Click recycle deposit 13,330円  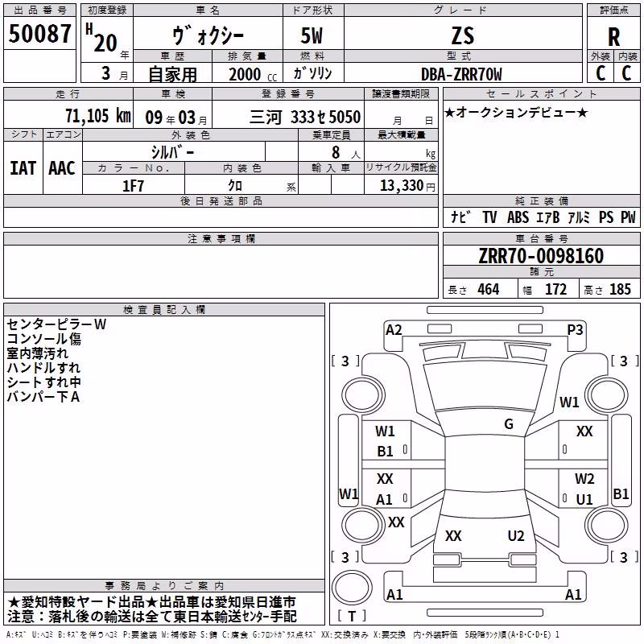coord(407,186)
